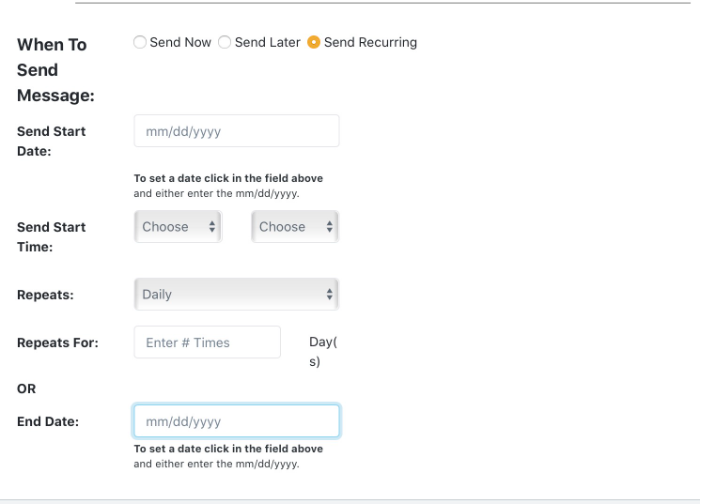Click the End Date label
Screen dimensions: 702x504
click(48, 421)
